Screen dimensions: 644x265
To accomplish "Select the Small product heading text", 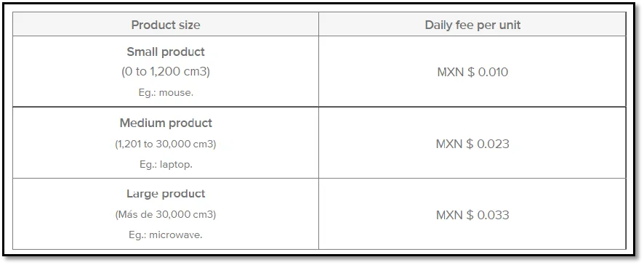I will (x=166, y=52).
